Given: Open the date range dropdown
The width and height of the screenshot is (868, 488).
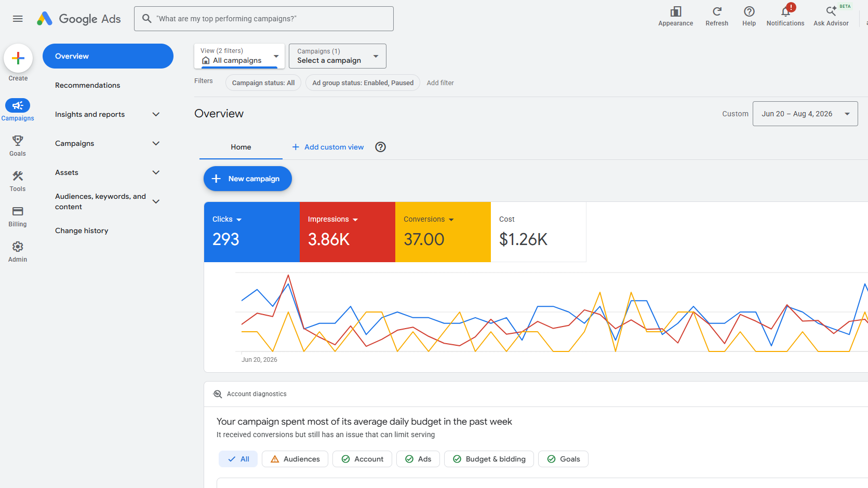Looking at the screenshot, I should [805, 114].
